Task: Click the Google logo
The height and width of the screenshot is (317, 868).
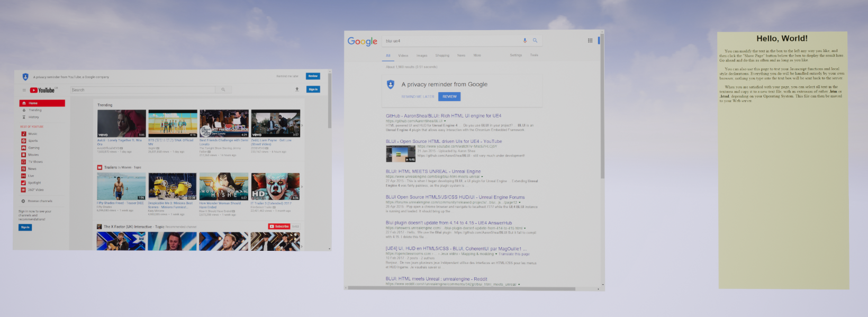Action: tap(363, 41)
